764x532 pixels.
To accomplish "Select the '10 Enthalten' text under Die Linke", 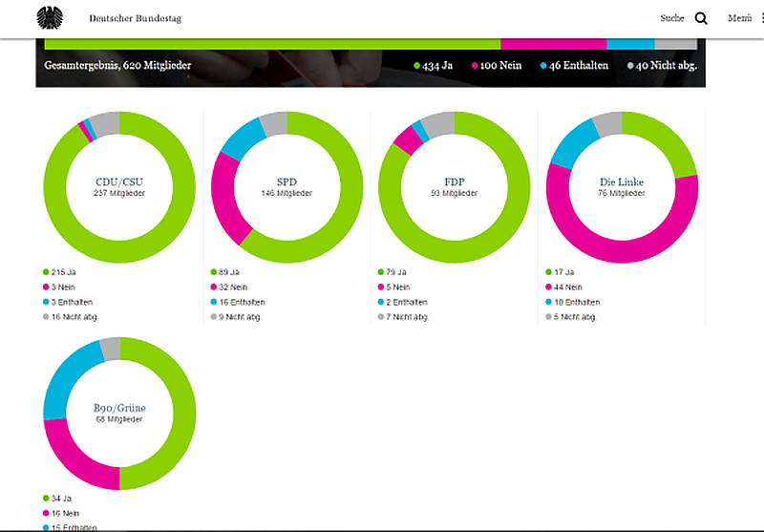I will click(577, 302).
